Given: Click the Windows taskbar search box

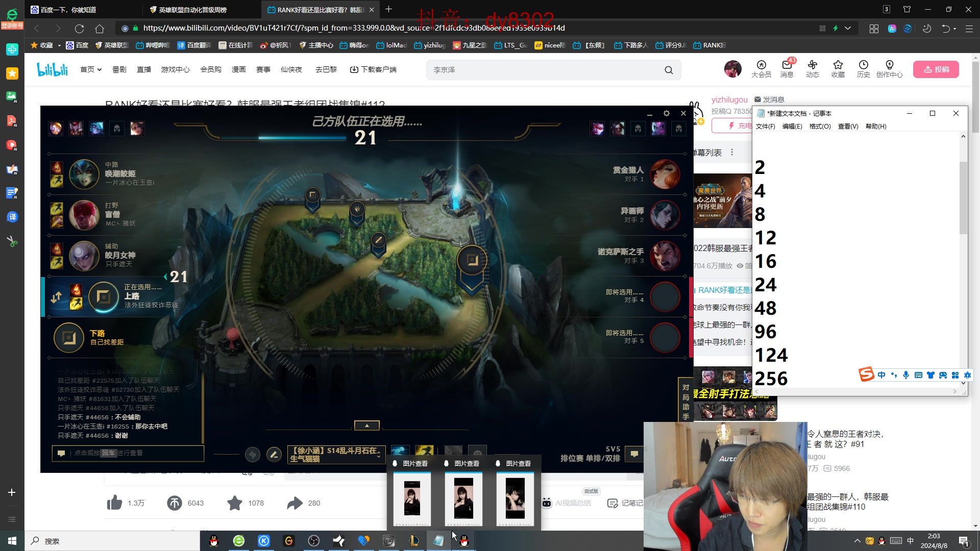Looking at the screenshot, I should point(112,541).
